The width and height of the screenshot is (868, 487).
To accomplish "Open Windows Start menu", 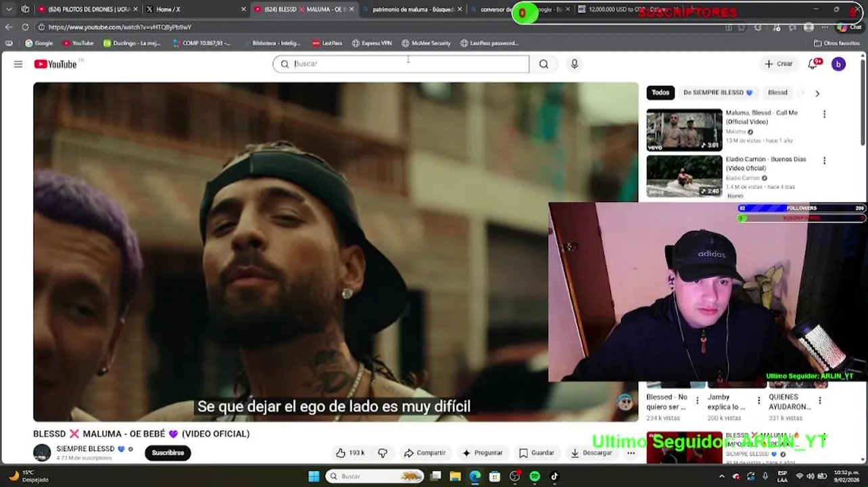I will 314,476.
